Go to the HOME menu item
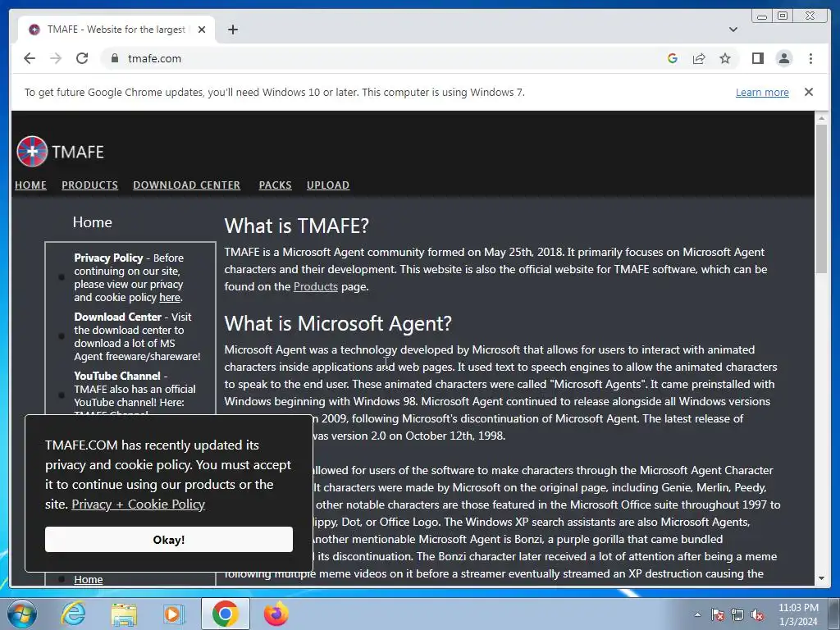 pyautogui.click(x=30, y=185)
